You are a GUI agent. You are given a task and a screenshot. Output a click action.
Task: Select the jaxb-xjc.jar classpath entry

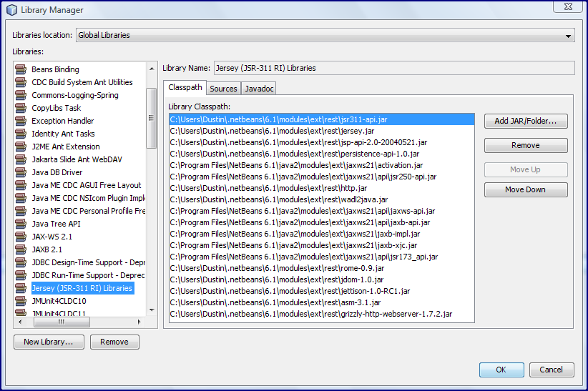(x=322, y=245)
